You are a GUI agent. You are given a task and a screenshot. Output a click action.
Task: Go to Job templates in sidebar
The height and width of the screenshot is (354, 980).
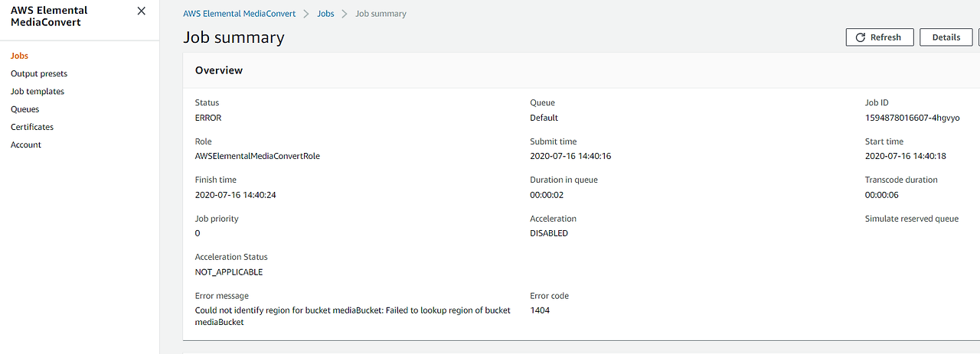coord(38,92)
